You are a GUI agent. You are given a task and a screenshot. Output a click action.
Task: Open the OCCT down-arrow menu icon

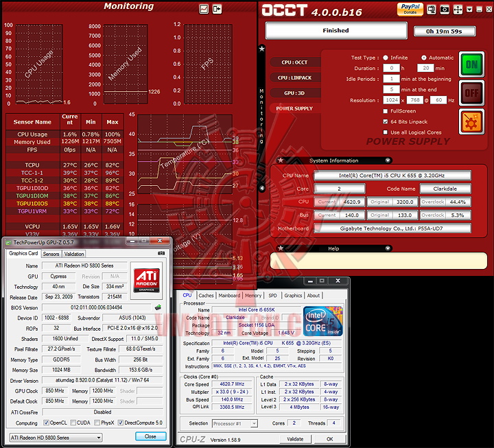[469, 10]
